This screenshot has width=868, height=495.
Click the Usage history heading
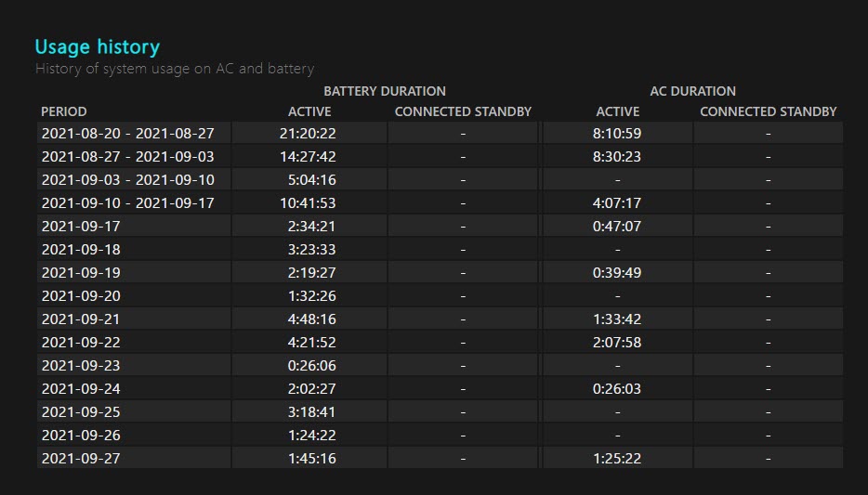pos(98,47)
